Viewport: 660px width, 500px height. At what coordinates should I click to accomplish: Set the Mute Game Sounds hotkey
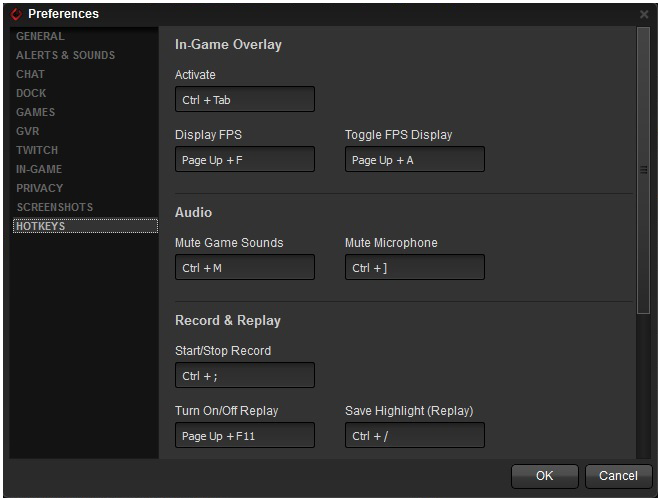pos(244,267)
